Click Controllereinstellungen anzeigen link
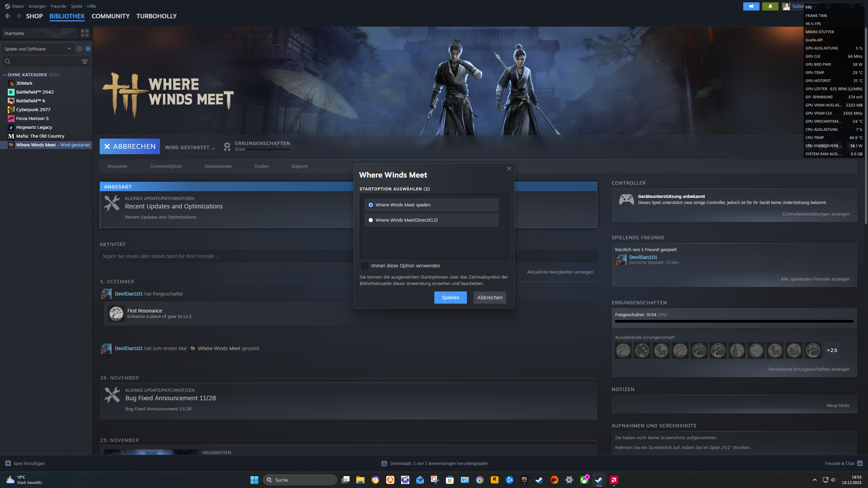This screenshot has height=488, width=868. tap(815, 214)
